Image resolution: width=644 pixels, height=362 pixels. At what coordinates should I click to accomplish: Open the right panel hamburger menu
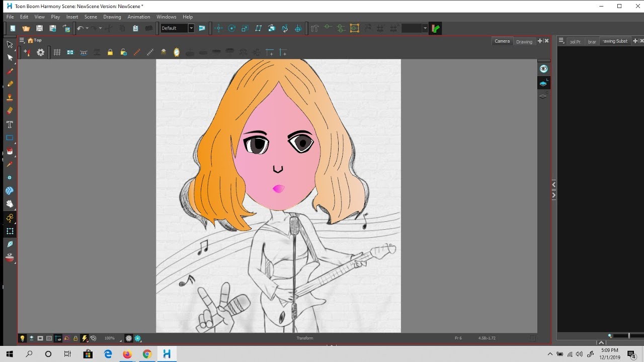pos(561,41)
